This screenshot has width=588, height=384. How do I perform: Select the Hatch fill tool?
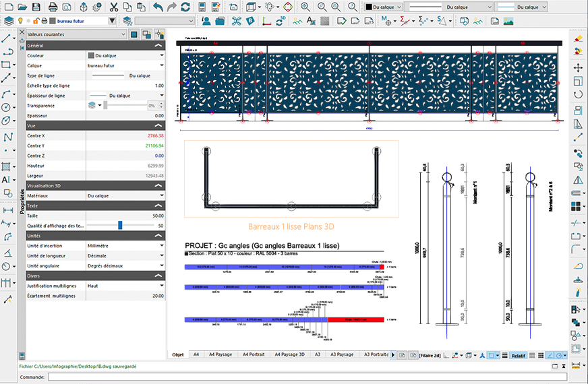(7, 166)
